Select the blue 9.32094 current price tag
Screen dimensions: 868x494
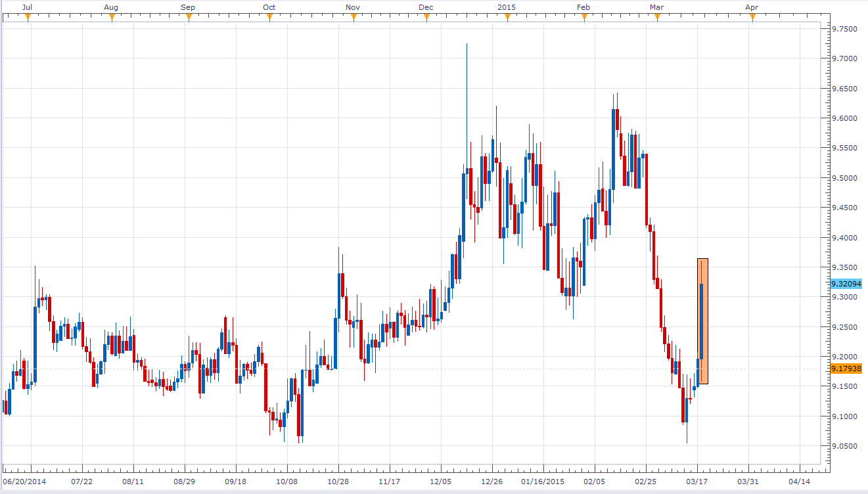tap(846, 284)
